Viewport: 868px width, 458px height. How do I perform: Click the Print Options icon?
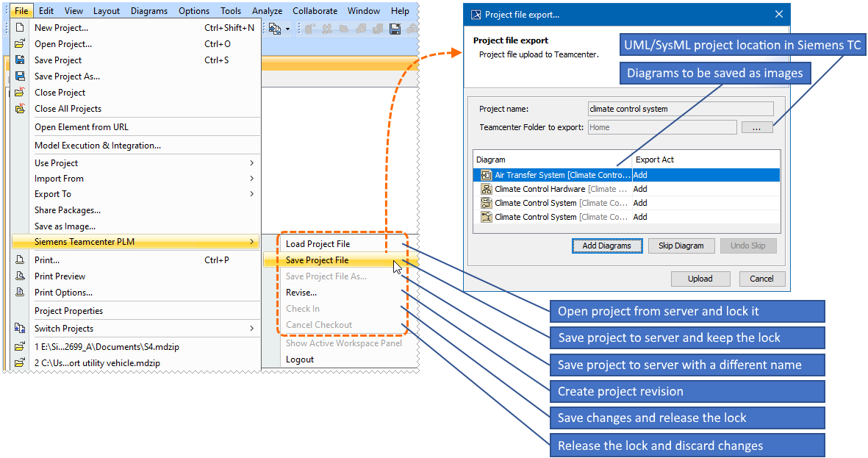click(20, 292)
